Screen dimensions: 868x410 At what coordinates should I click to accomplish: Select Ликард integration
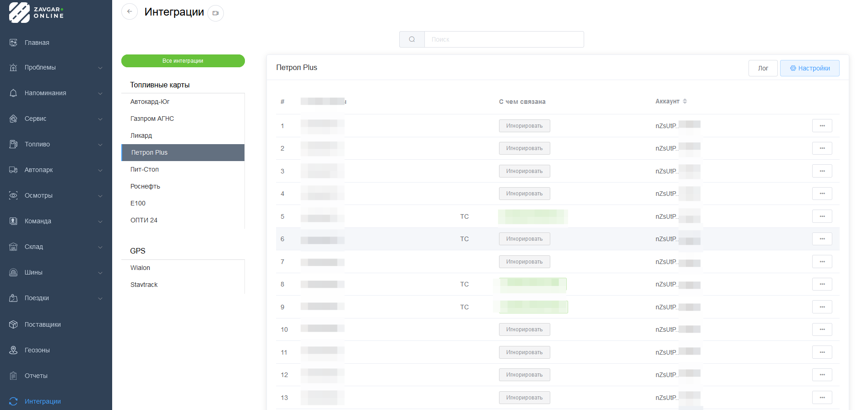183,135
